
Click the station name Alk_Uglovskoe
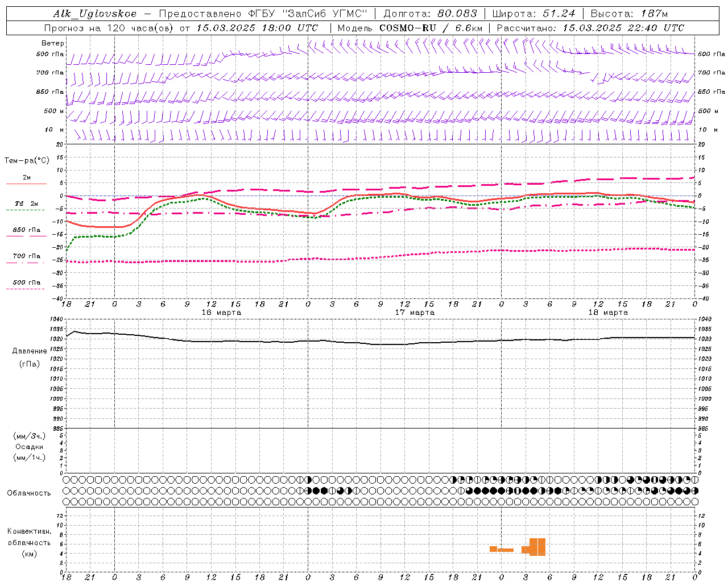[95, 14]
